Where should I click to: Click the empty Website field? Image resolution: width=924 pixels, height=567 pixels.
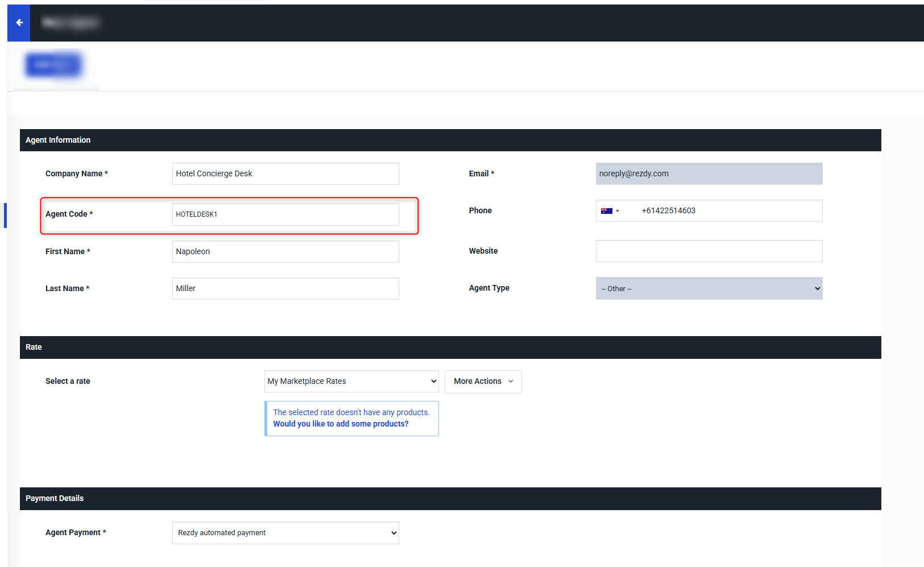[708, 251]
